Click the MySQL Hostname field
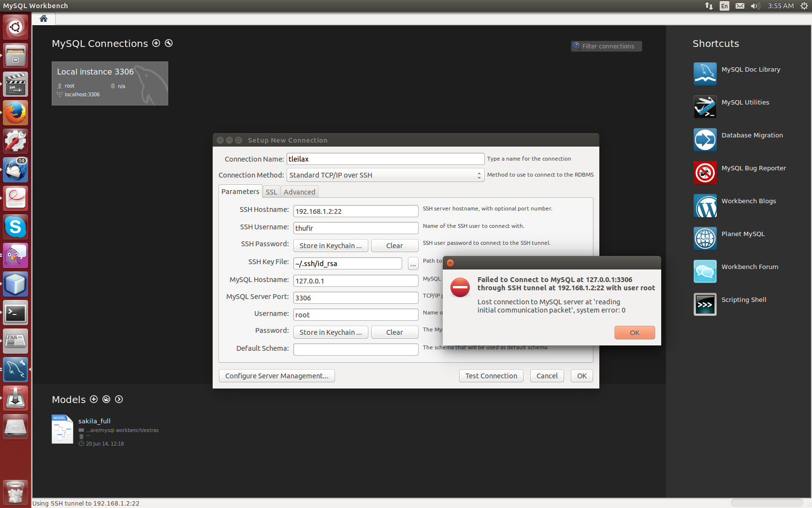 point(356,281)
